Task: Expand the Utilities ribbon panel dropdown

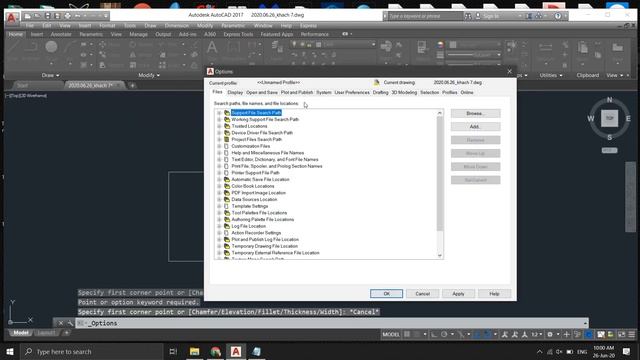Action: pos(551,75)
